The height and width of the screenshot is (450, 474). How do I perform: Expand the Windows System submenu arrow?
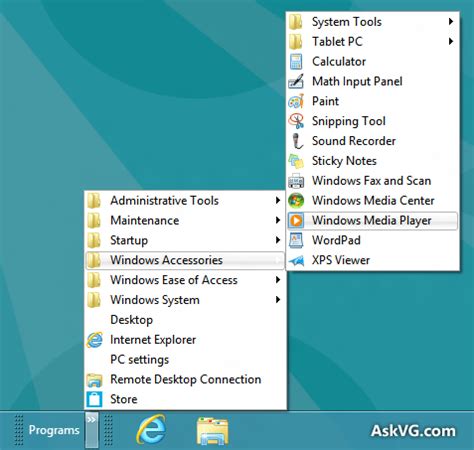278,300
